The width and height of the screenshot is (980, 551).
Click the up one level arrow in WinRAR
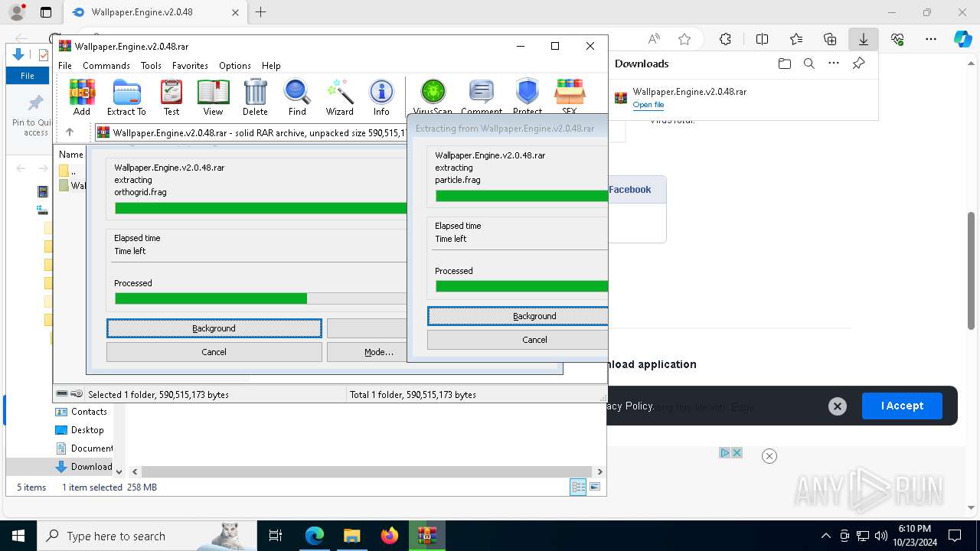pos(70,132)
